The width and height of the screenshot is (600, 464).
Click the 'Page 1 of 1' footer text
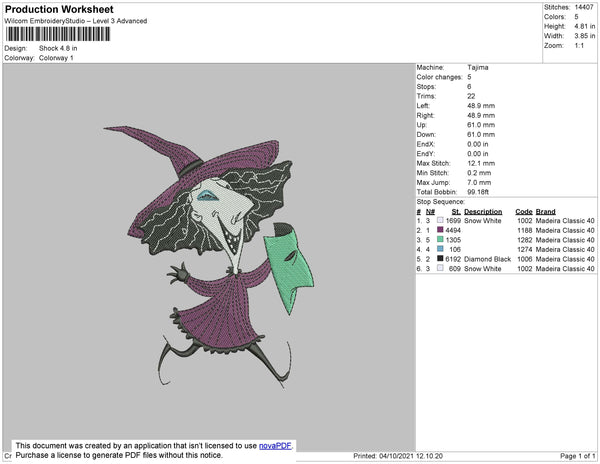tap(578, 456)
